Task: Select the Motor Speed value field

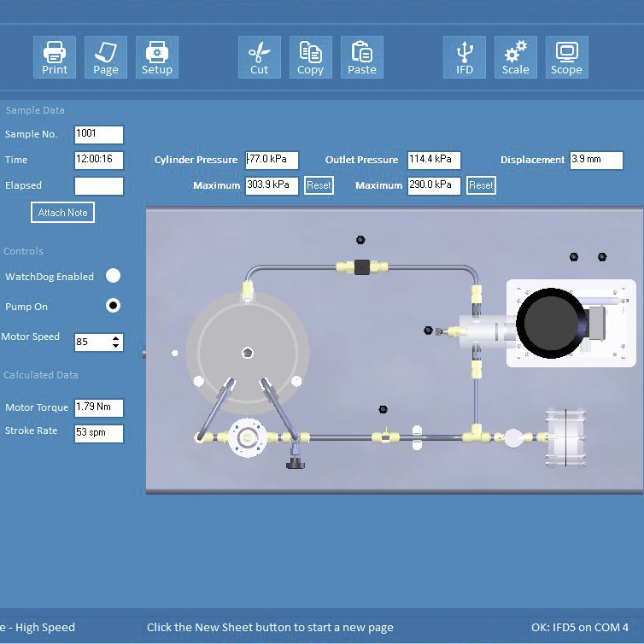Action: point(91,342)
